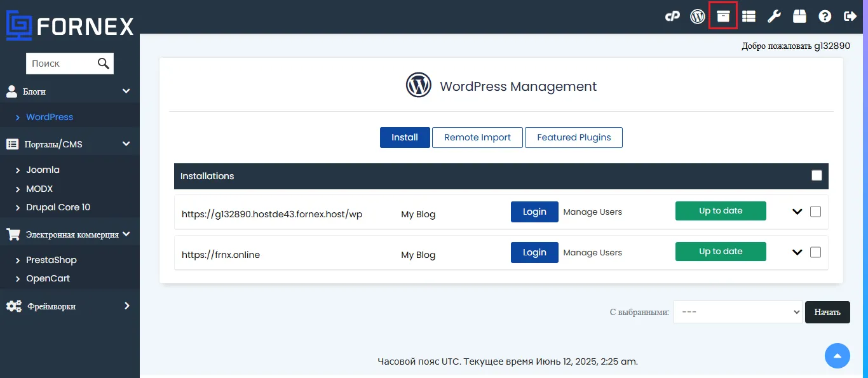Tick checkbox for frnx.online installation

(815, 252)
